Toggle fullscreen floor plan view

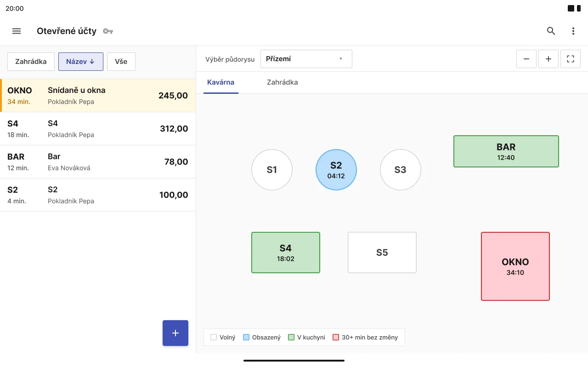[571, 59]
